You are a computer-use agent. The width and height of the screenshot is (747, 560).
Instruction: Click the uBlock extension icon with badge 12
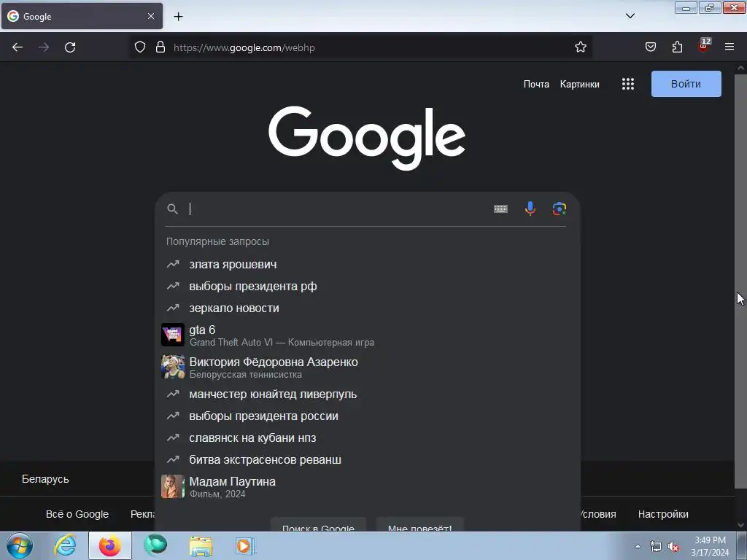704,46
